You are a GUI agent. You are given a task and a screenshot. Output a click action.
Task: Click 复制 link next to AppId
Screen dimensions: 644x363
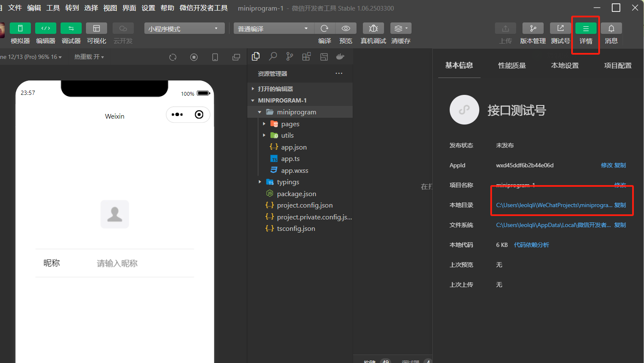click(x=620, y=165)
